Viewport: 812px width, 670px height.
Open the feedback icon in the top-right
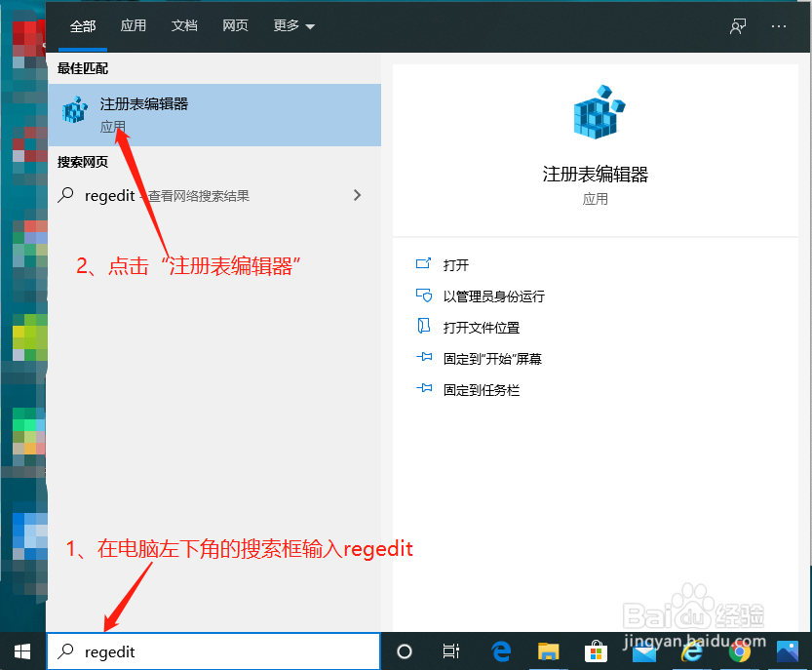(738, 26)
